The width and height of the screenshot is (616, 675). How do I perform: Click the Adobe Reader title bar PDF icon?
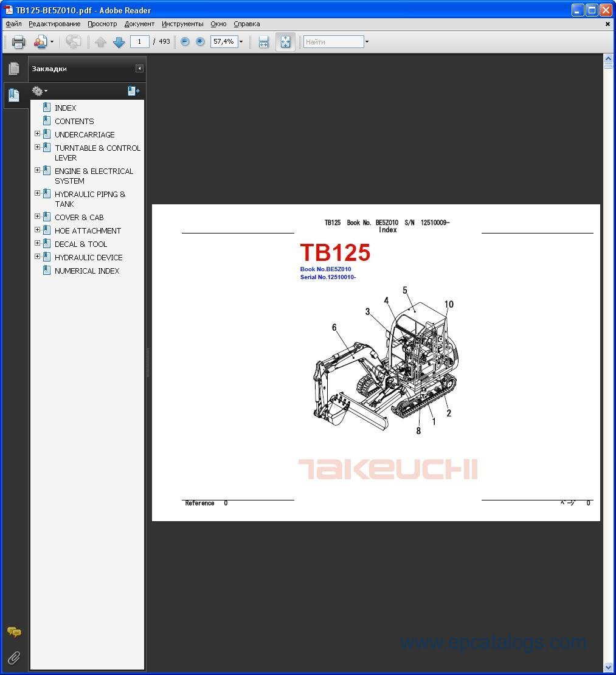click(9, 10)
